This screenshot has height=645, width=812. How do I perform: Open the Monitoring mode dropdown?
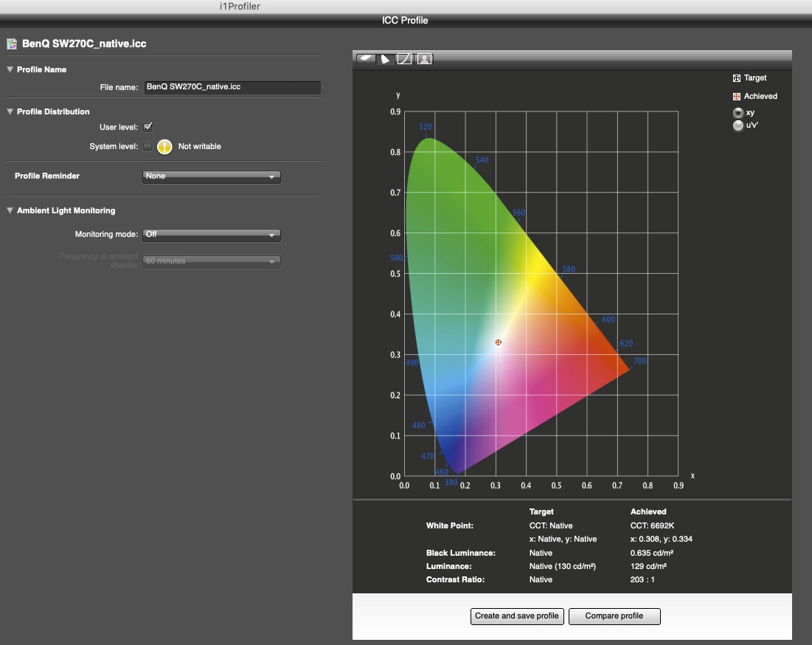[211, 235]
